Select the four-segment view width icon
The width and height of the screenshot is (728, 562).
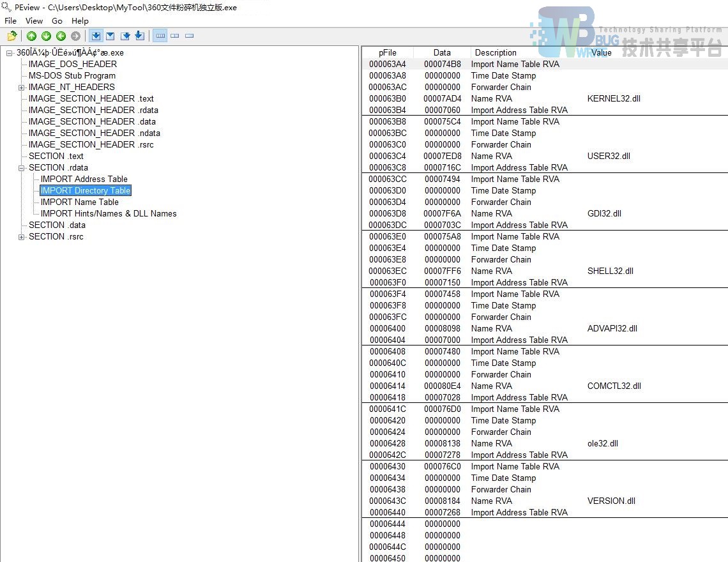click(160, 36)
